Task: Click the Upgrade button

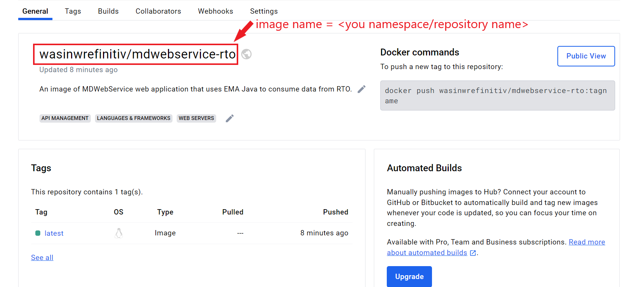Action: pos(409,276)
